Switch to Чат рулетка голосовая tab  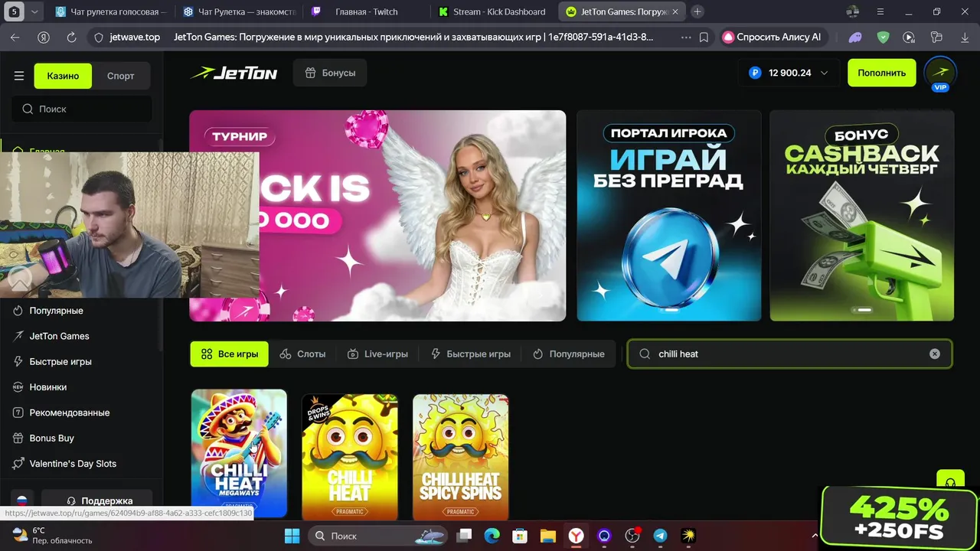111,11
